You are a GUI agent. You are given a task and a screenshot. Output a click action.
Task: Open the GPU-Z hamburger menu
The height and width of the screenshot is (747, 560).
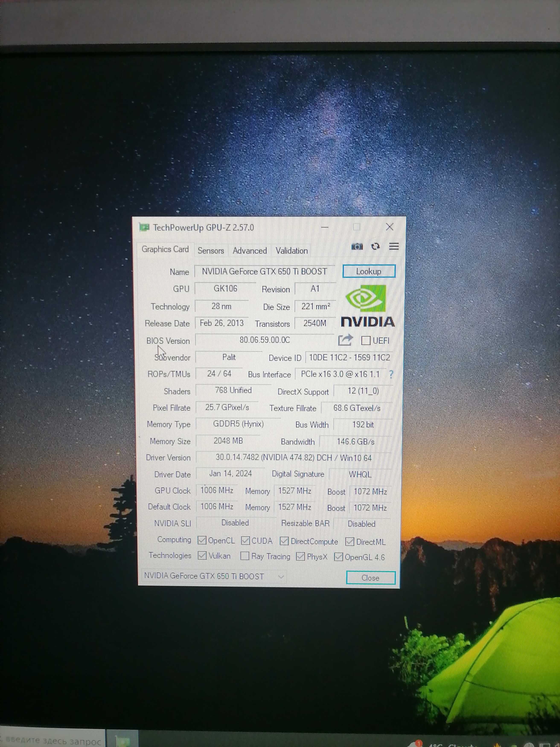[394, 246]
